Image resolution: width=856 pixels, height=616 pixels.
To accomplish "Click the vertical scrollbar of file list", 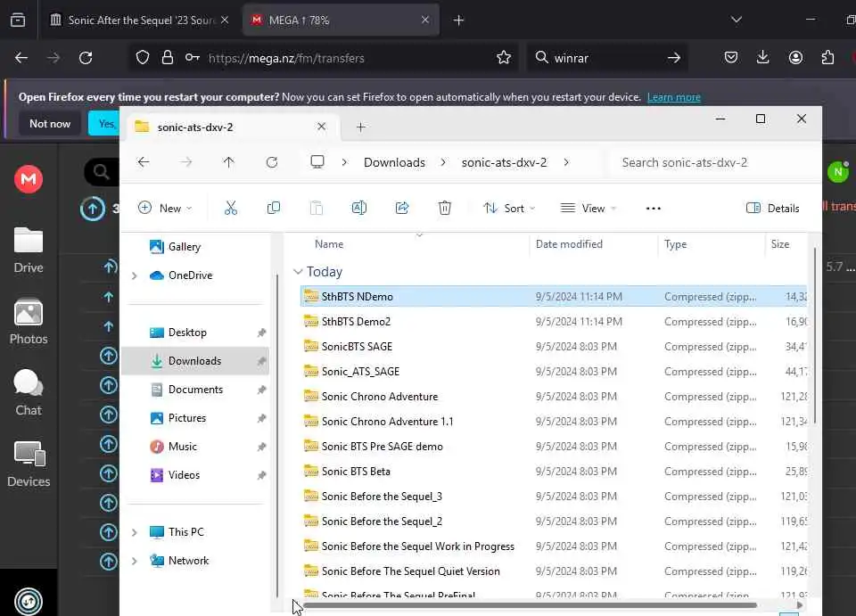I will pyautogui.click(x=814, y=335).
